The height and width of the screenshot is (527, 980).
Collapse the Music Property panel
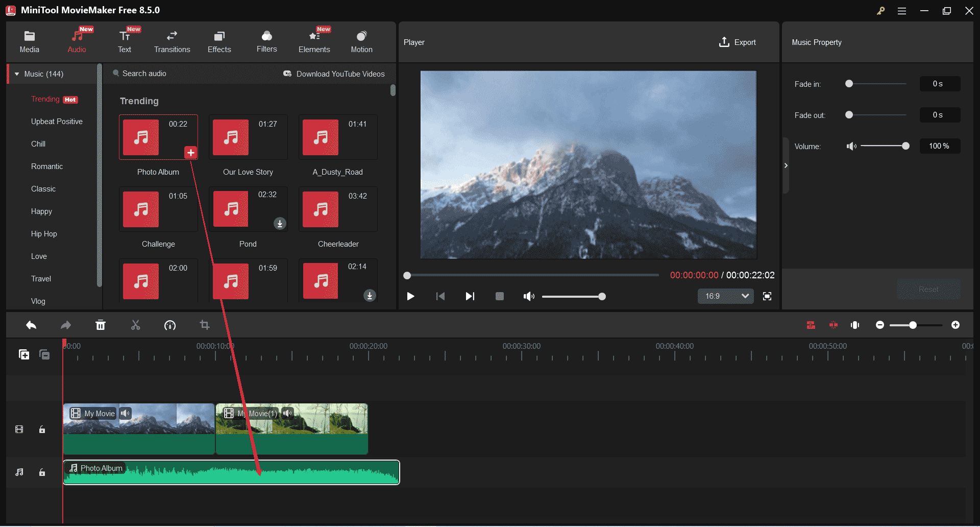click(x=786, y=165)
